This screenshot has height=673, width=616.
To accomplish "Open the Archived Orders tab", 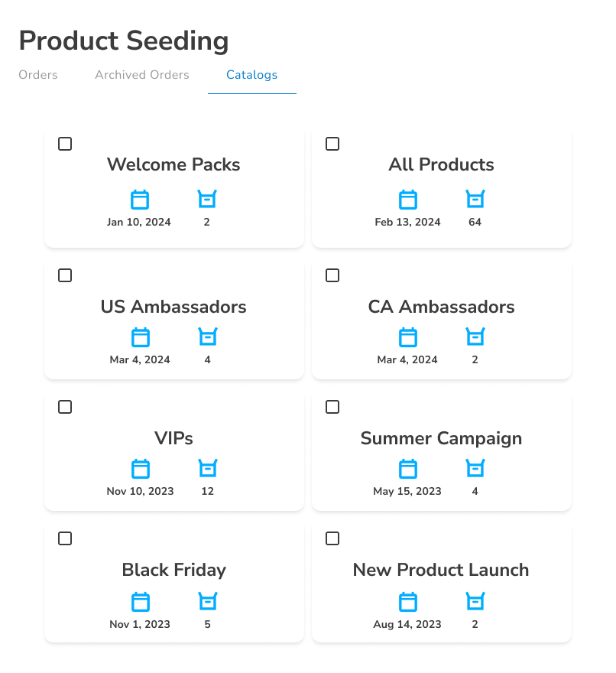I will point(142,75).
